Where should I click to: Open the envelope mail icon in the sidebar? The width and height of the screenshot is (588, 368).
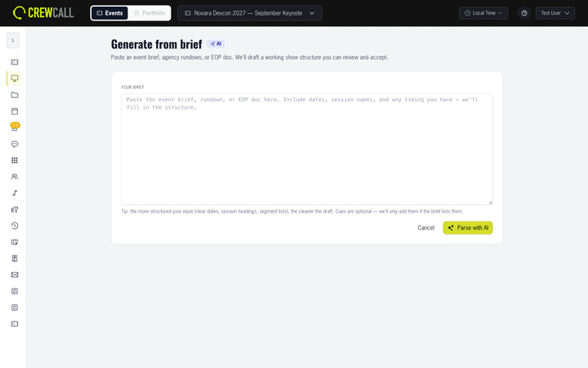pyautogui.click(x=15, y=275)
